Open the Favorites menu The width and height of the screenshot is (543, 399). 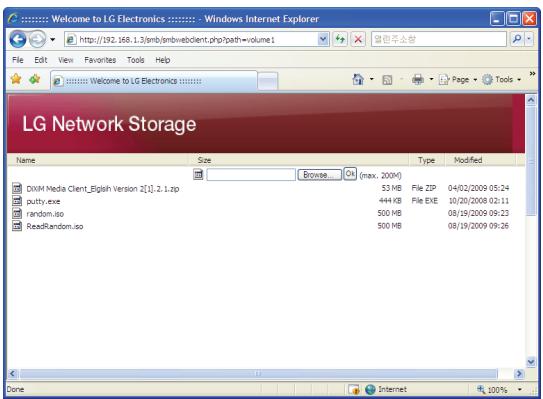(x=100, y=60)
